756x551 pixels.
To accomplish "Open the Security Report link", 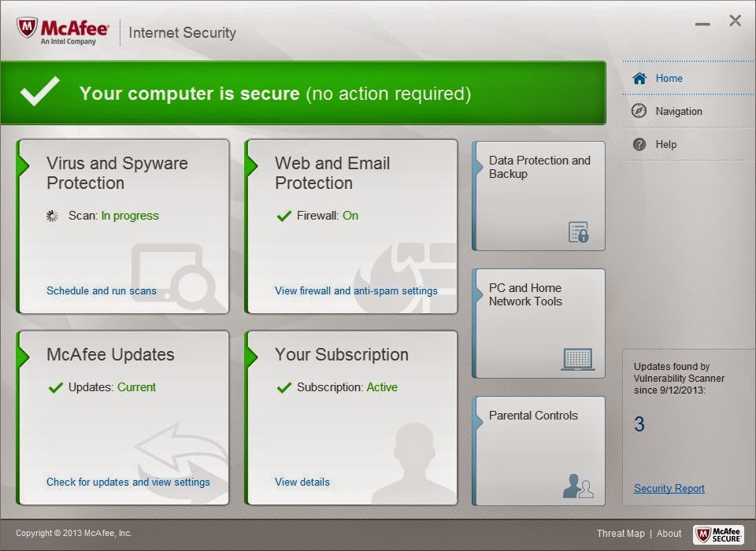I will (x=669, y=488).
